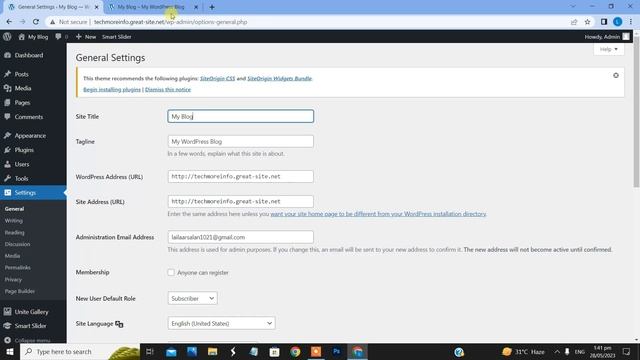Open Smart Slider in sidebar
Image resolution: width=640 pixels, height=360 pixels.
[30, 326]
